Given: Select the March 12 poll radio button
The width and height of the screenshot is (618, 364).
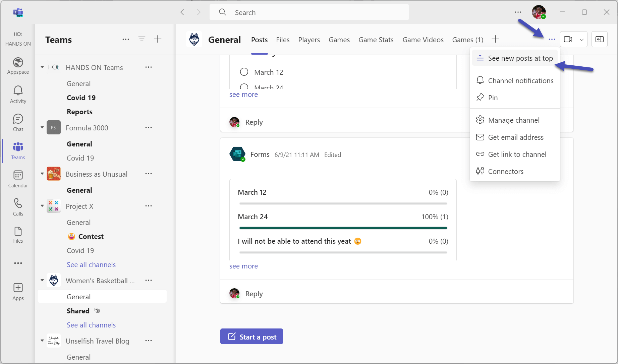Looking at the screenshot, I should (x=244, y=72).
